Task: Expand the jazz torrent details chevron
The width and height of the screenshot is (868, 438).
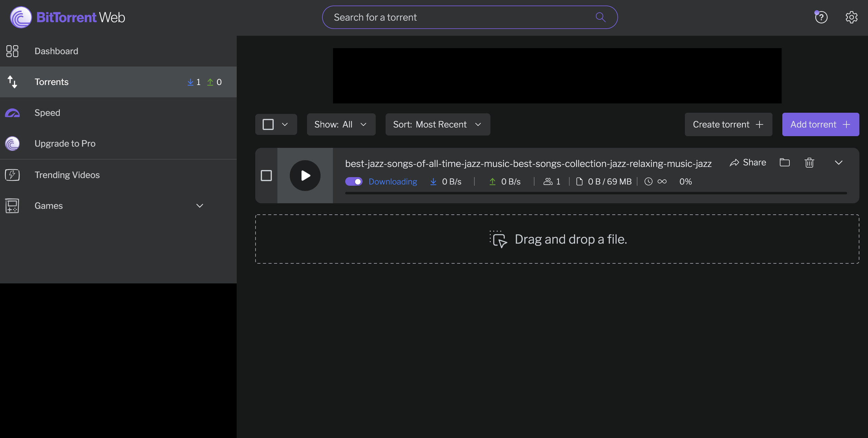Action: pos(838,163)
